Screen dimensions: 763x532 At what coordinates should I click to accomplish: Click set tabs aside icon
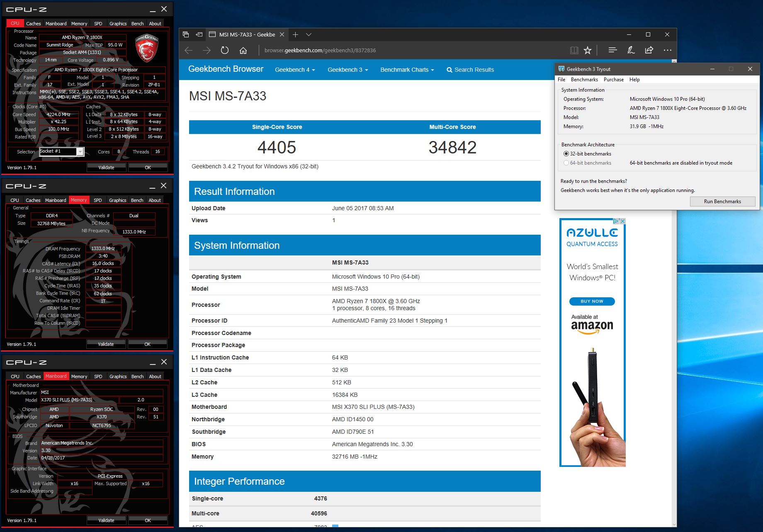click(x=199, y=34)
